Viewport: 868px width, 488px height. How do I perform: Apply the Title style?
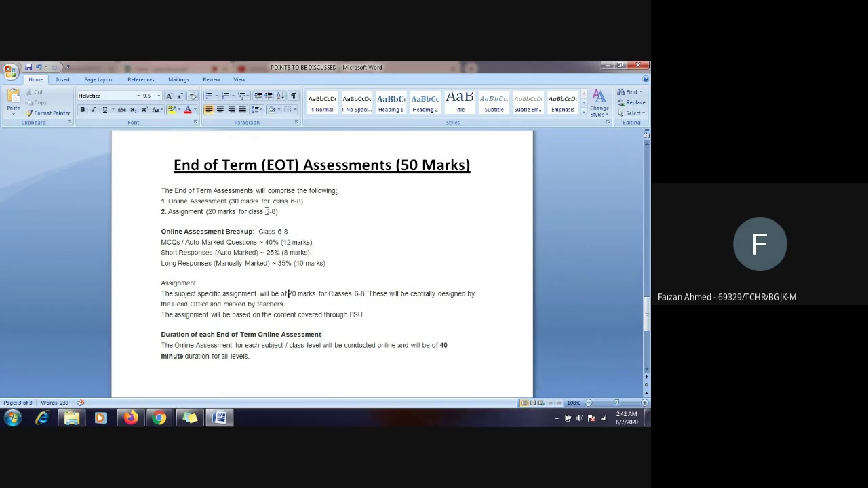(x=460, y=102)
